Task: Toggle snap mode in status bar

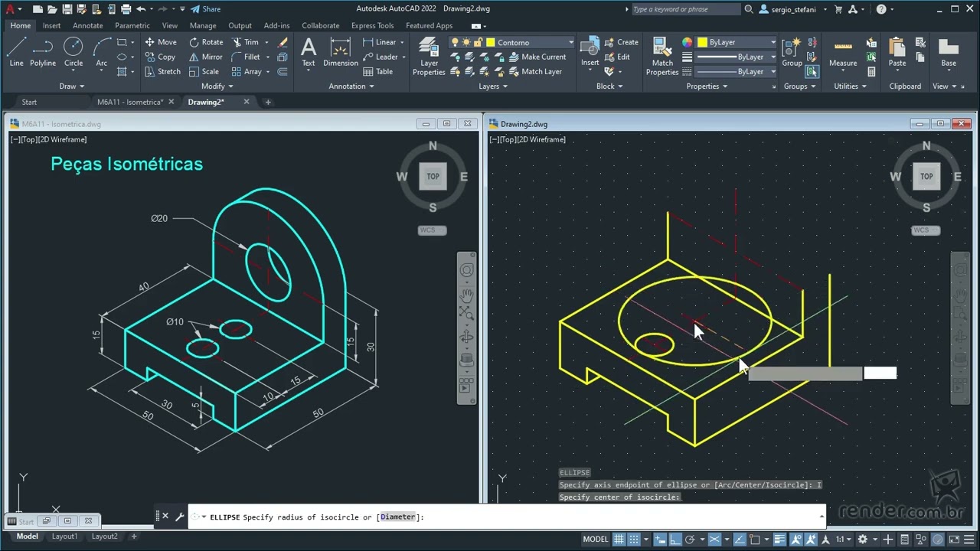Action: [632, 539]
